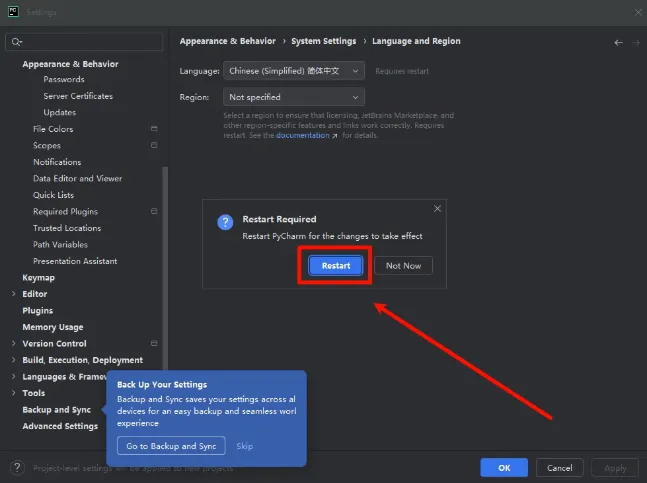Select Memory Usage in settings tree

point(53,327)
